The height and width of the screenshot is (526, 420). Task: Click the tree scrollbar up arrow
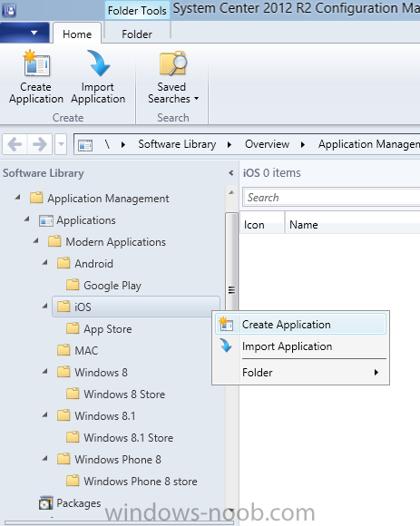click(231, 192)
